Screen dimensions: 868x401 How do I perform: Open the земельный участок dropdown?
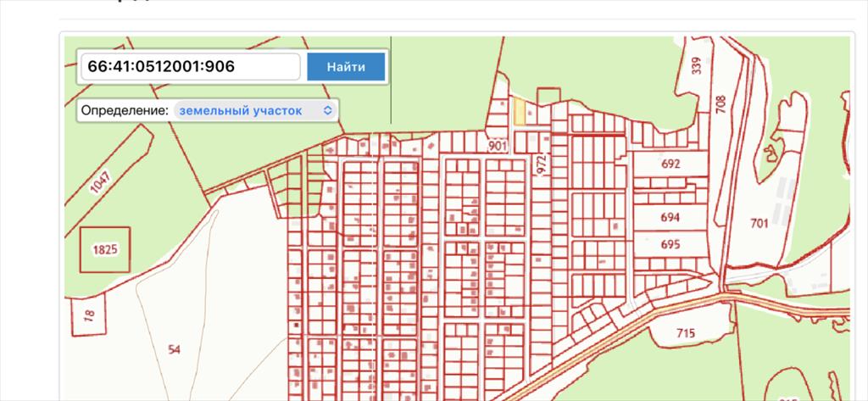[255, 110]
